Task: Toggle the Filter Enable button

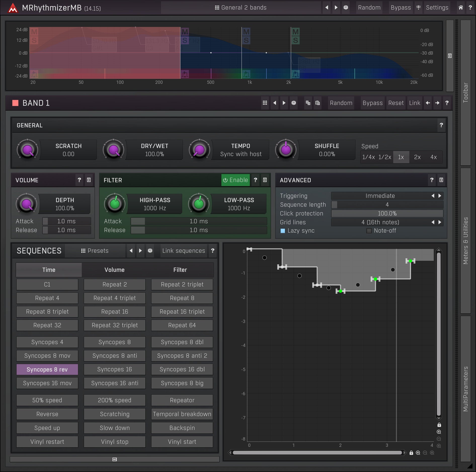Action: coord(235,180)
